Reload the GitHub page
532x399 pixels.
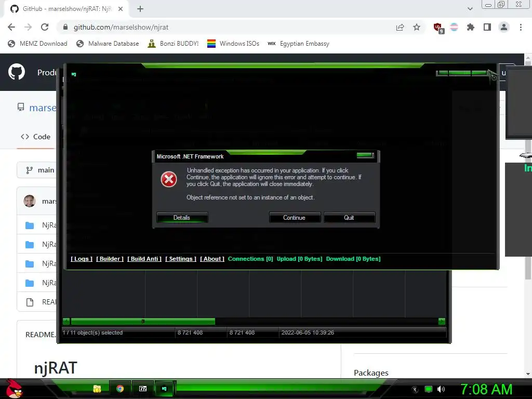pyautogui.click(x=45, y=27)
